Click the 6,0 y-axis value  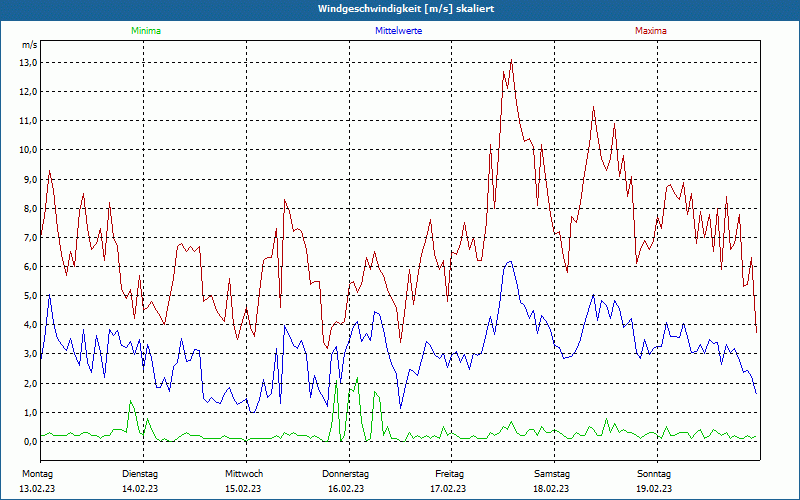30,267
